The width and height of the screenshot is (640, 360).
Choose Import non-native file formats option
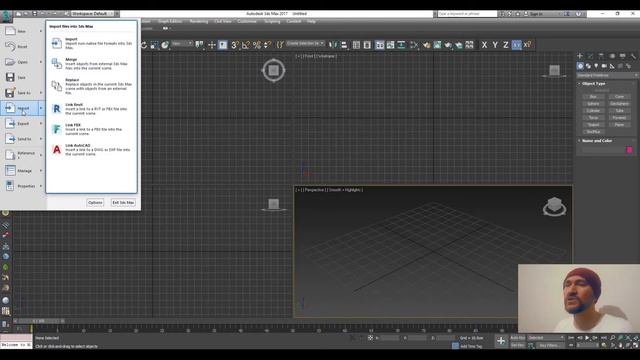tap(91, 43)
